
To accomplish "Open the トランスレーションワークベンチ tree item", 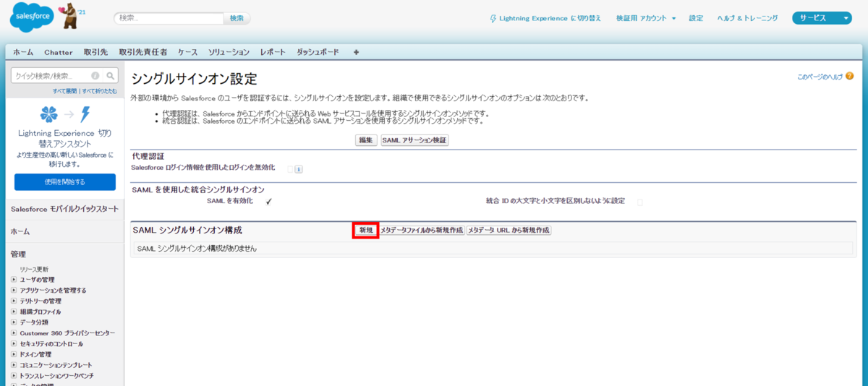I will tap(56, 376).
